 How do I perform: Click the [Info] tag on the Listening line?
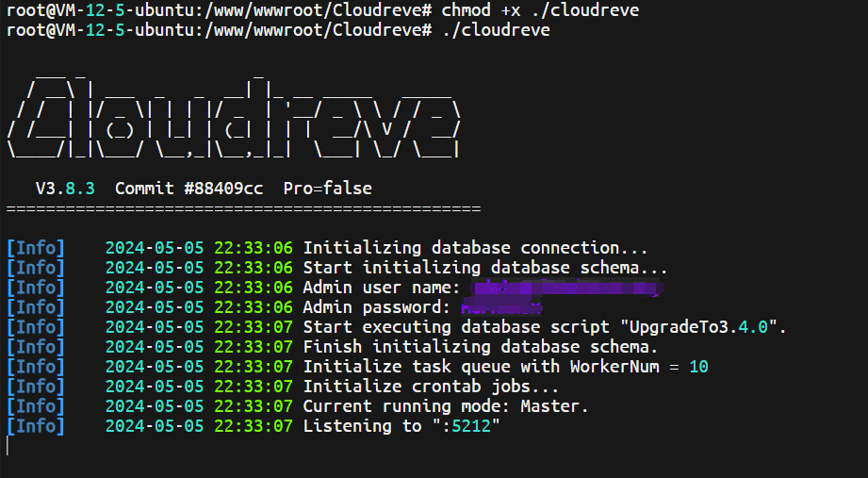(36, 426)
